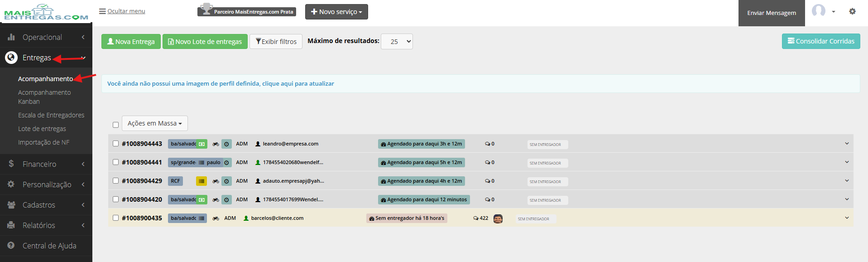This screenshot has width=868, height=262.
Task: Expand the Financeiro sidebar menu
Action: click(x=46, y=164)
